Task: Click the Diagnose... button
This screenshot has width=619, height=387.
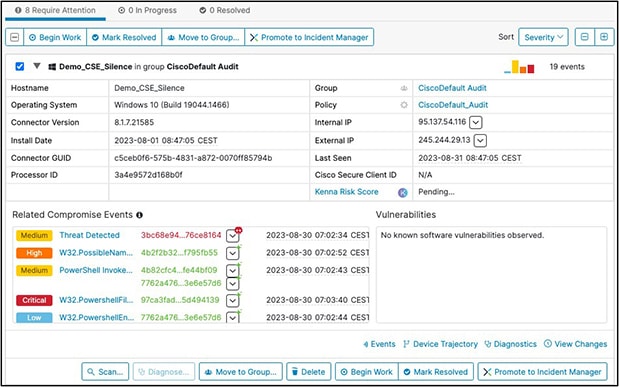Action: click(164, 372)
